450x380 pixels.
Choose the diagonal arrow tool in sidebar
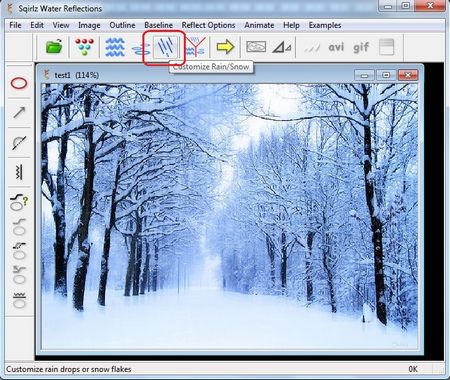tap(19, 113)
